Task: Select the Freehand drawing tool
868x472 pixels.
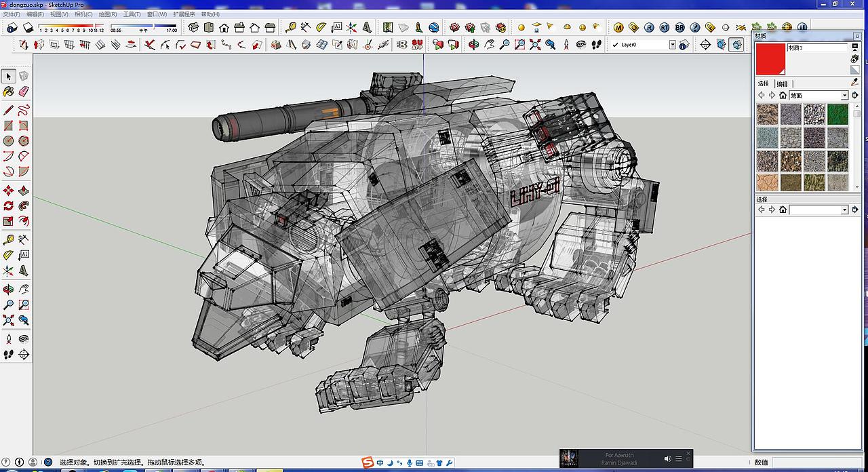Action: [x=24, y=110]
